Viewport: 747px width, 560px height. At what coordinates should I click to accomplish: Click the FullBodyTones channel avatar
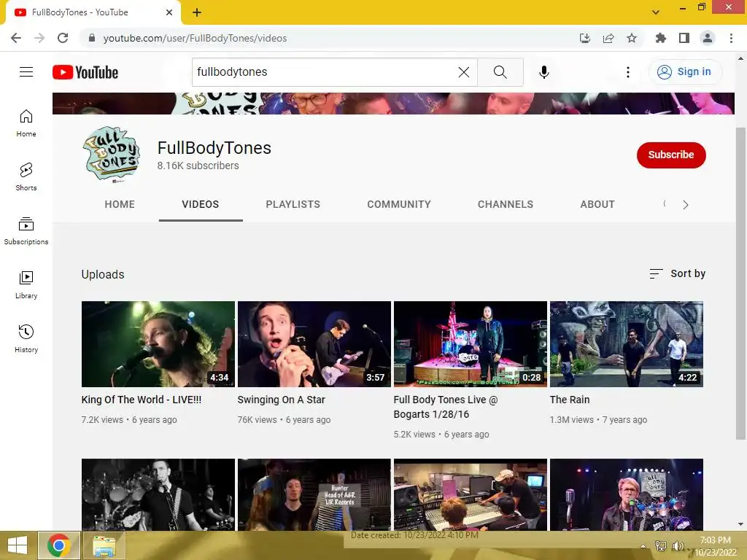[112, 155]
